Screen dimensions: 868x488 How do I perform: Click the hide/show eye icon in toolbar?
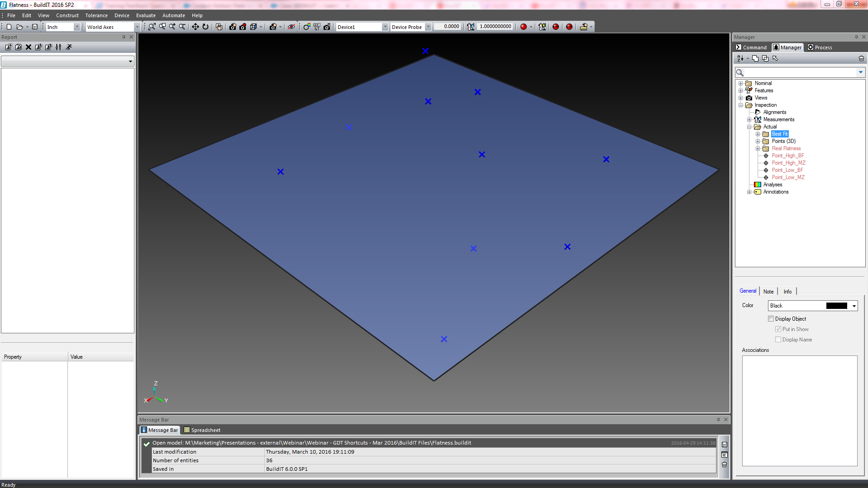291,27
